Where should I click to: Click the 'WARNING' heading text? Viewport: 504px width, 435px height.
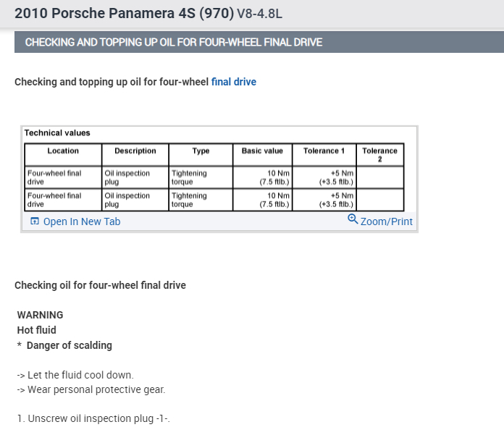(x=40, y=315)
